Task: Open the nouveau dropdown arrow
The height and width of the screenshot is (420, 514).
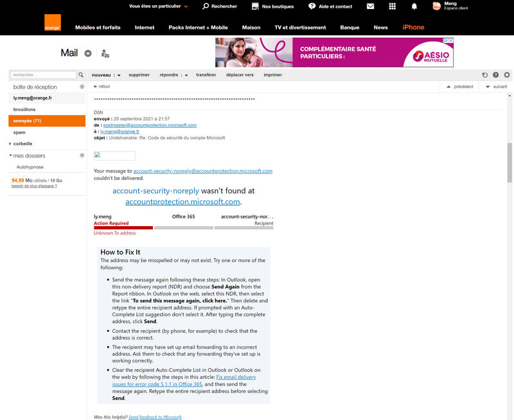Action: click(x=119, y=75)
